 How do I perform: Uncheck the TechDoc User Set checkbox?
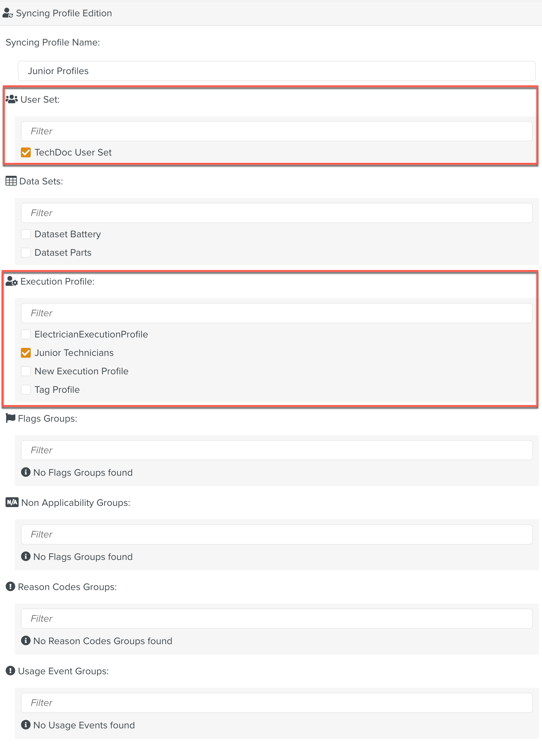[26, 152]
